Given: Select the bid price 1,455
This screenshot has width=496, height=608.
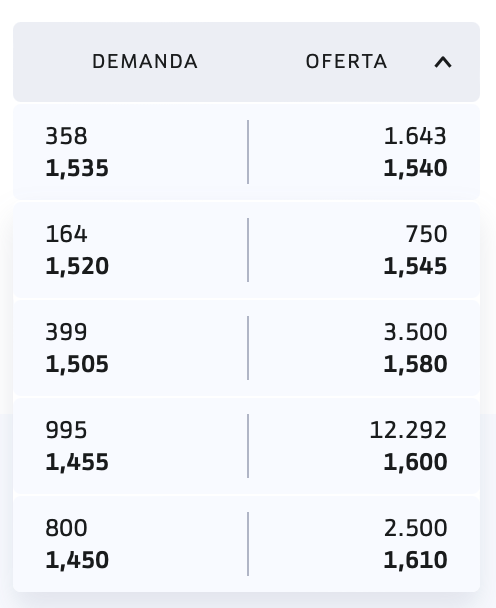Looking at the screenshot, I should pos(77,463).
